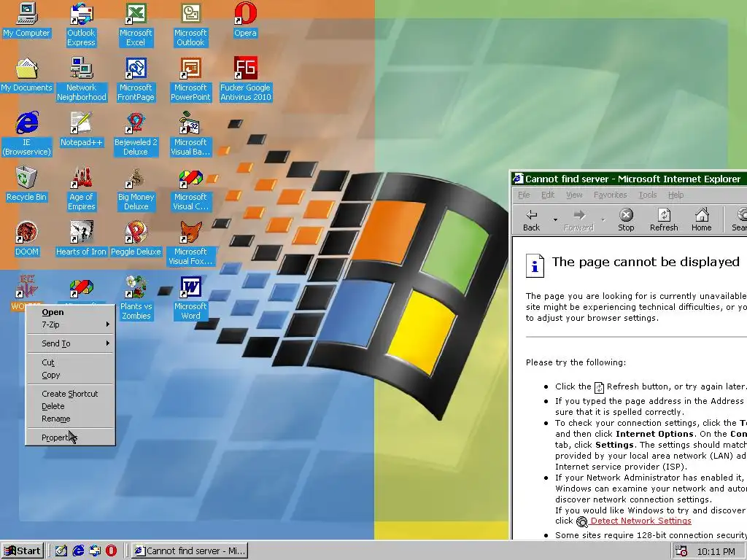Click the page cannot be displayed info icon
Screen dimensions: 747x560
tap(535, 265)
